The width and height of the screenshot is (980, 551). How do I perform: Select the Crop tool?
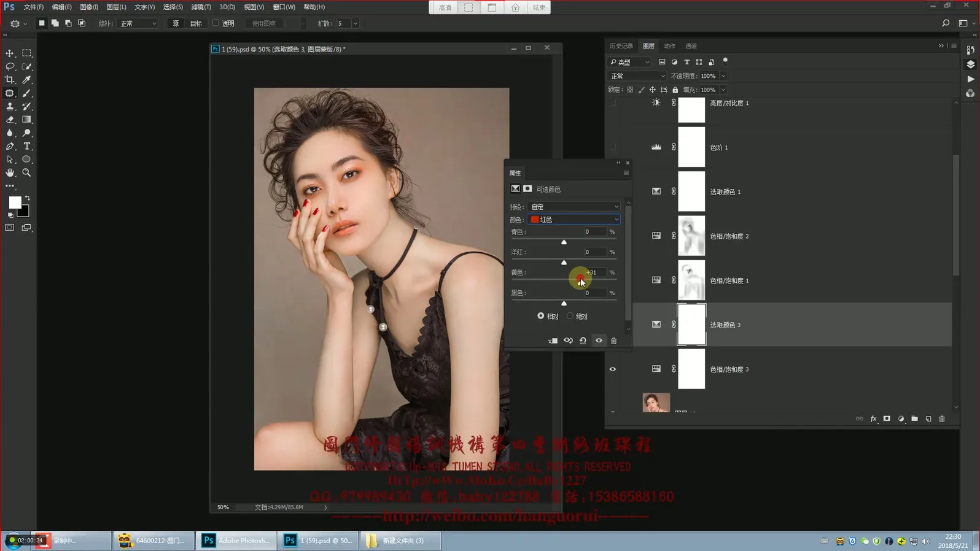(x=10, y=80)
